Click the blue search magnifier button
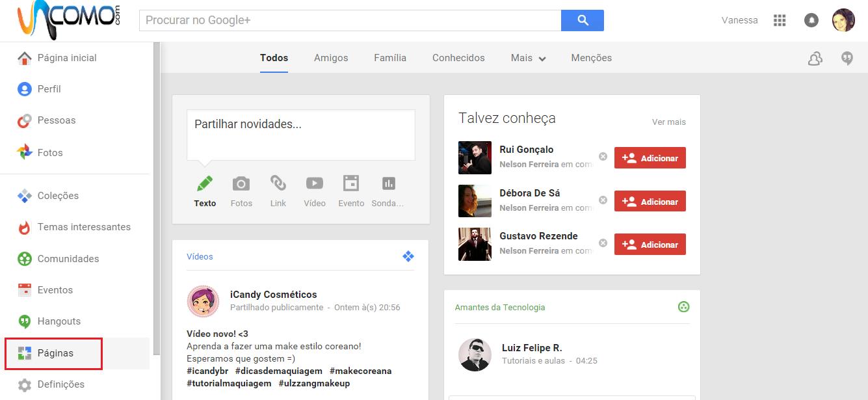868x400 pixels. (582, 20)
